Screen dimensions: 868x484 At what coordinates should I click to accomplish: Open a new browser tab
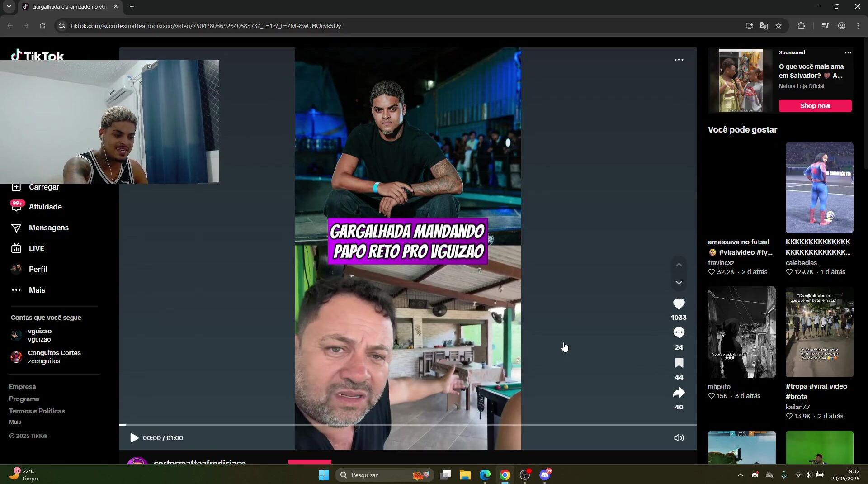[x=132, y=6]
